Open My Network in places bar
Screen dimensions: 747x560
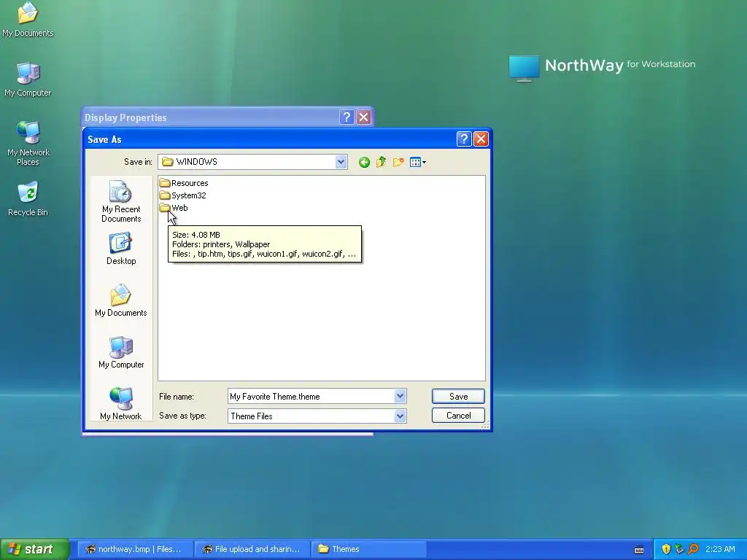pos(121,404)
